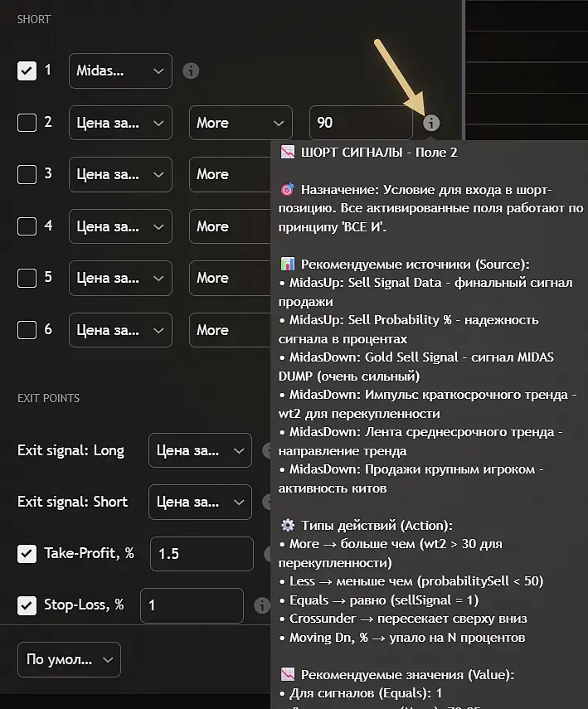Uncheck Short condition 1 checkbox
The image size is (588, 709).
pyautogui.click(x=27, y=70)
